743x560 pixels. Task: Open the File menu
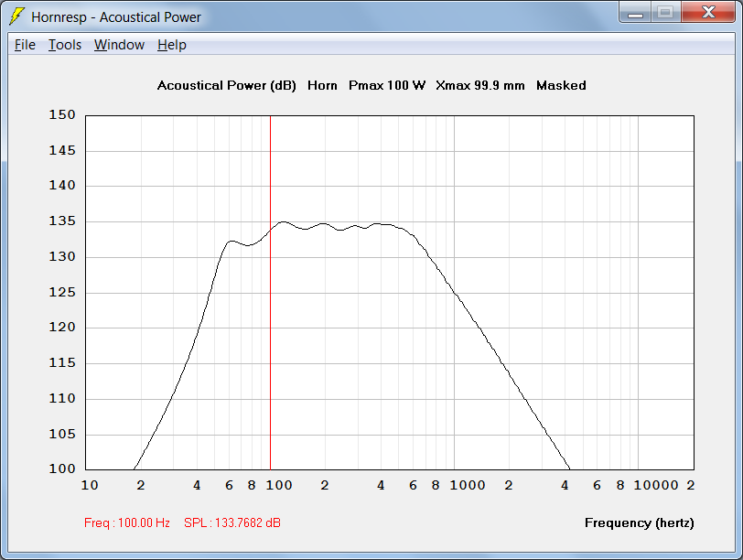coord(25,45)
